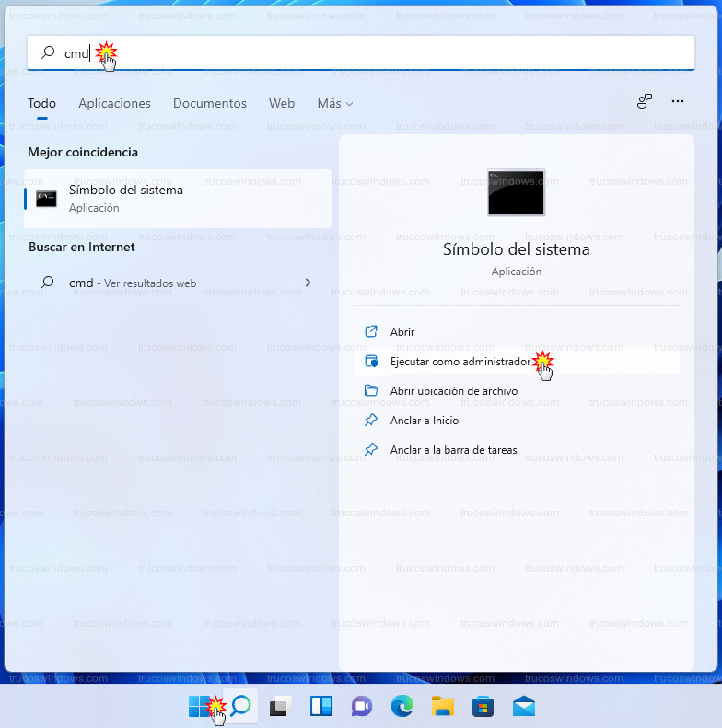Launch Teams Chat from the taskbar
This screenshot has height=728, width=722.
click(361, 707)
